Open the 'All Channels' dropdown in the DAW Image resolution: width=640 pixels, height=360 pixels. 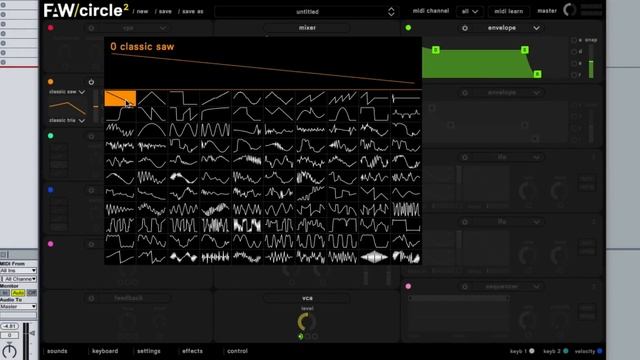[18, 279]
